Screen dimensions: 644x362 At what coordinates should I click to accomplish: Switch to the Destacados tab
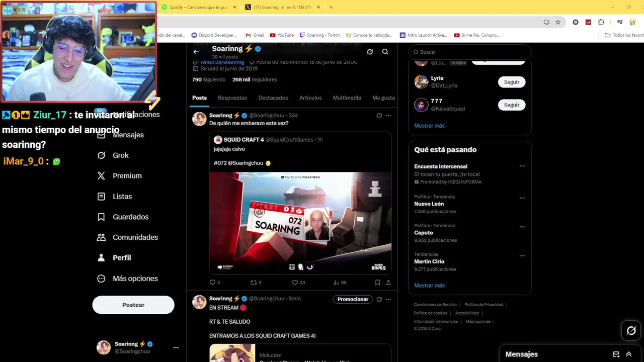pyautogui.click(x=273, y=98)
